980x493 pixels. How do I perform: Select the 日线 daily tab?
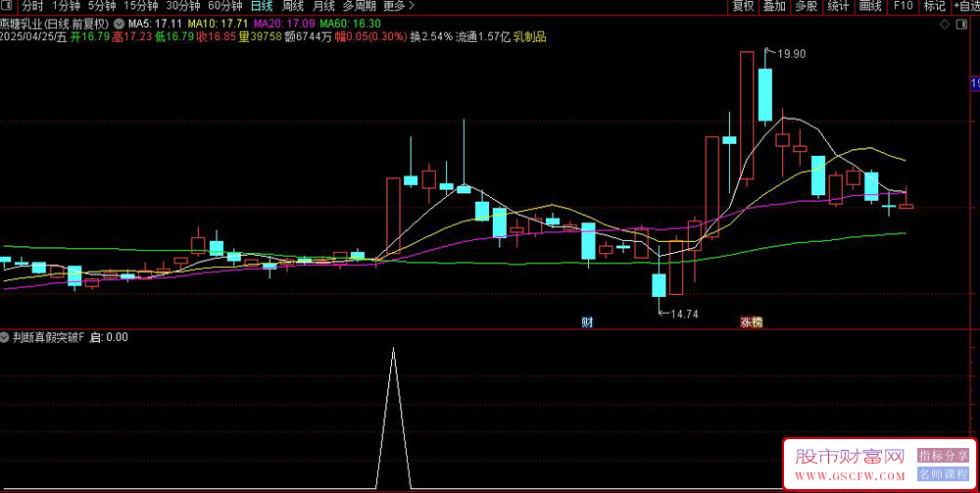[x=262, y=6]
